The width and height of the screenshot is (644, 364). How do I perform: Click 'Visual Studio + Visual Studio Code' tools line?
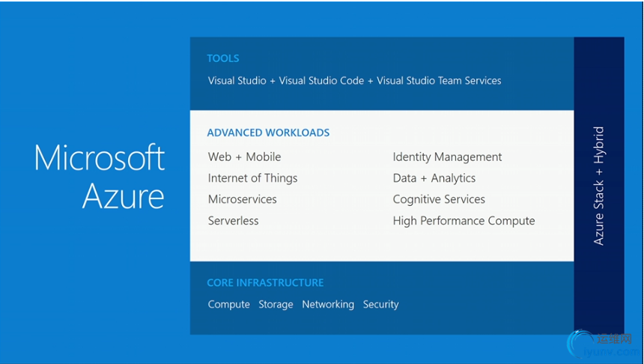pyautogui.click(x=354, y=81)
